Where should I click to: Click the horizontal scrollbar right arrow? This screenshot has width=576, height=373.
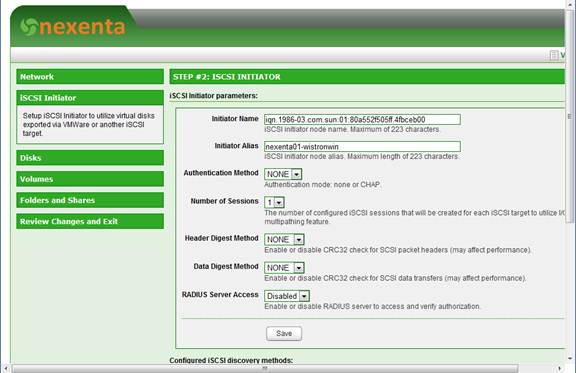559,368
